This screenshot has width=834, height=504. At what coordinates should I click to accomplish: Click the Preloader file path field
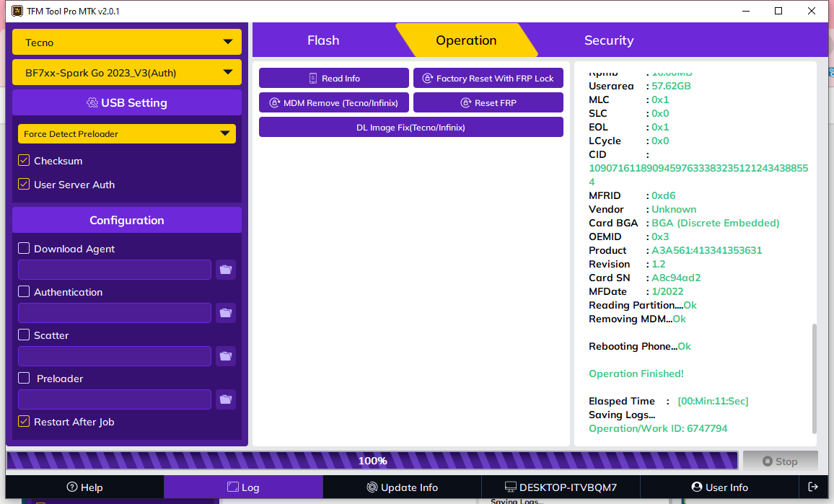[x=115, y=399]
